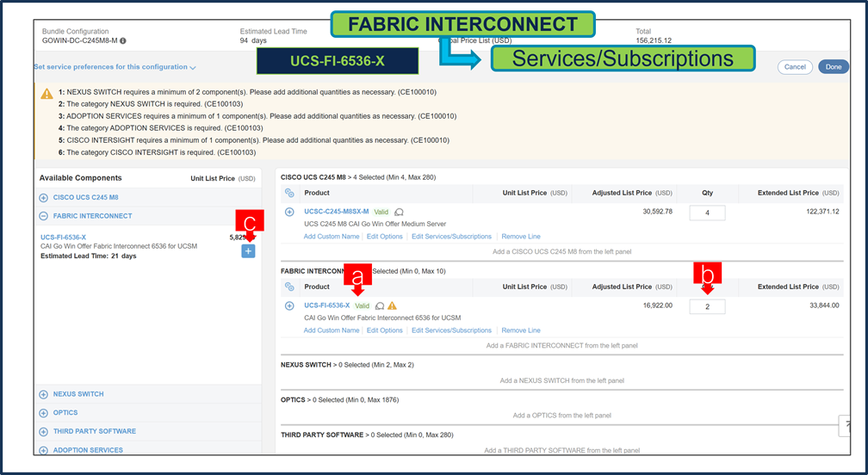Click comment icon beside UCSC-C245-M8SX-M
The image size is (868, 475).
pyautogui.click(x=399, y=212)
